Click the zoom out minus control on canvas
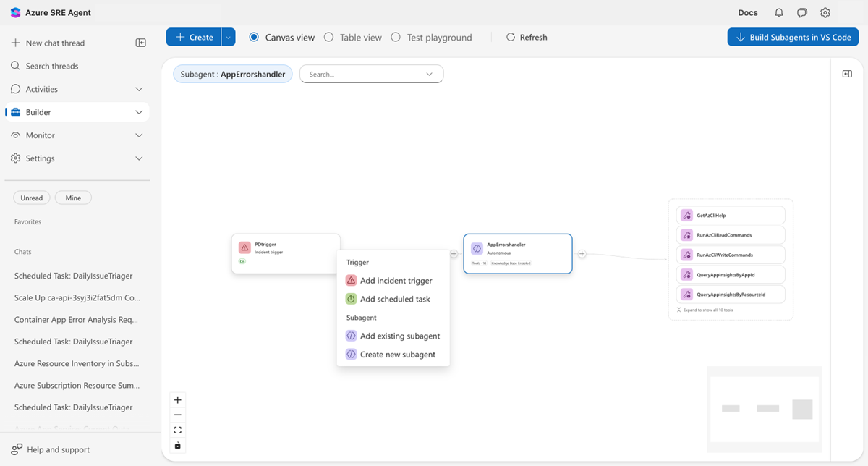 tap(177, 414)
